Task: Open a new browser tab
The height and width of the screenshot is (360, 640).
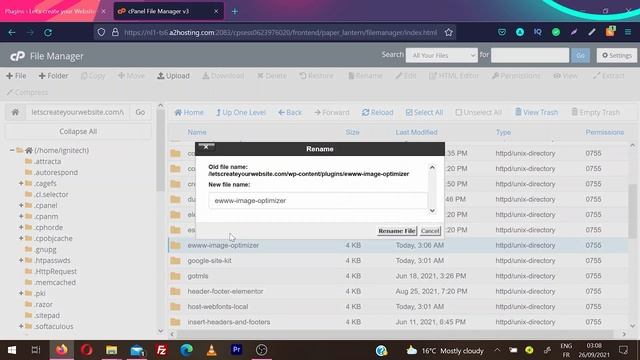Action: (x=235, y=11)
